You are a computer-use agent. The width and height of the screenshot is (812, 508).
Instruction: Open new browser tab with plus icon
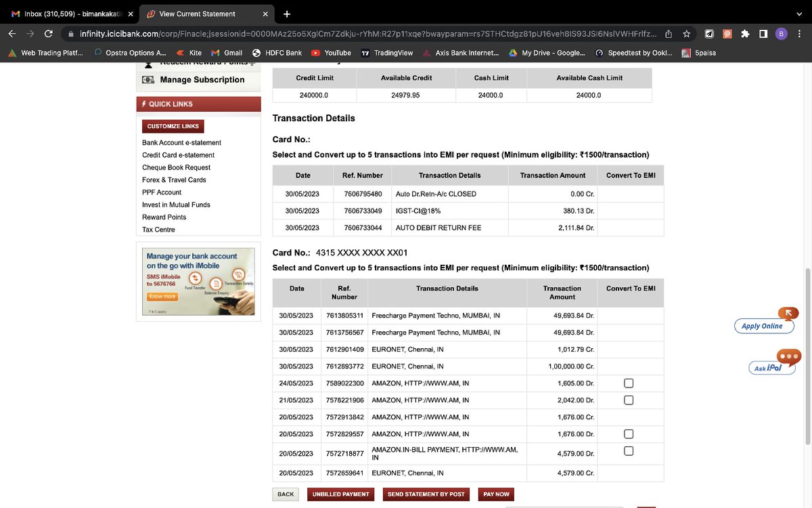click(286, 14)
